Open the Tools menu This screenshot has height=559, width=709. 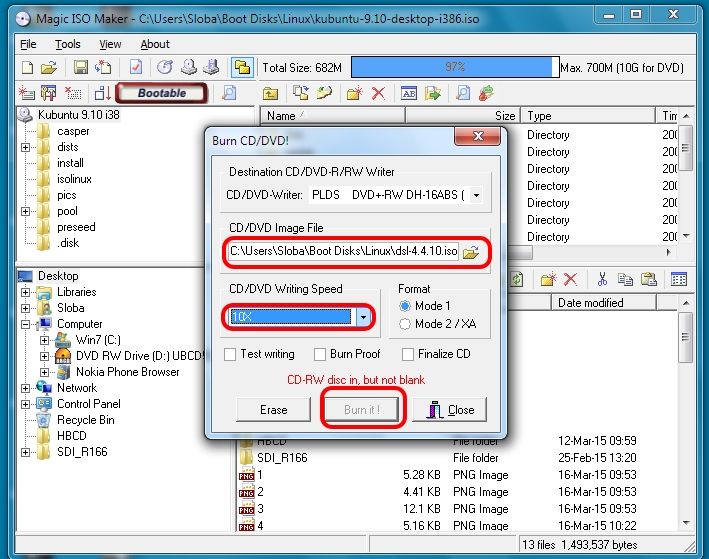68,44
